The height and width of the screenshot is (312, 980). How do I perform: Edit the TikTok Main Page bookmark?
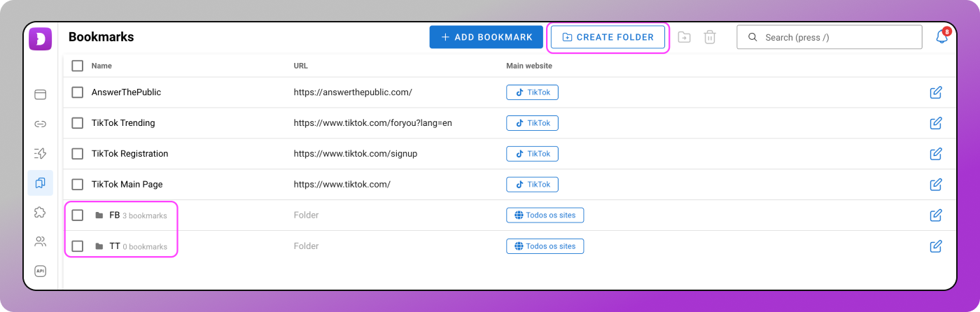pos(936,185)
